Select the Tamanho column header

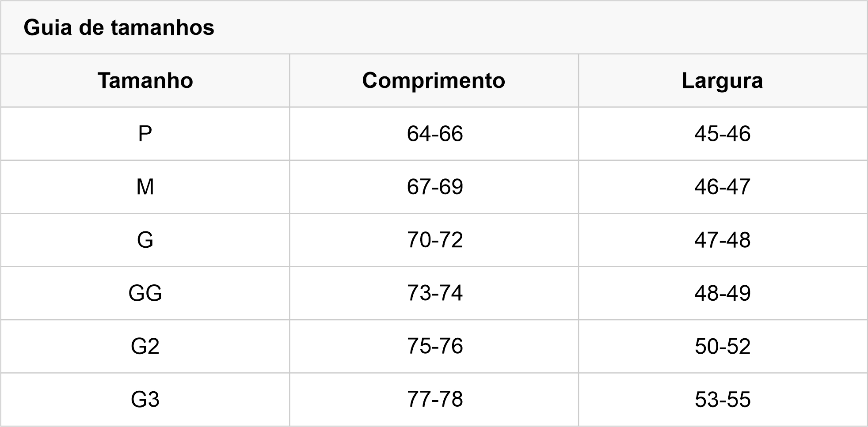(x=145, y=81)
